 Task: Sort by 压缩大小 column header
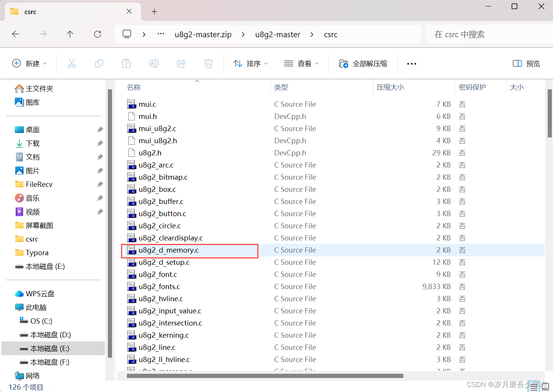tap(390, 87)
